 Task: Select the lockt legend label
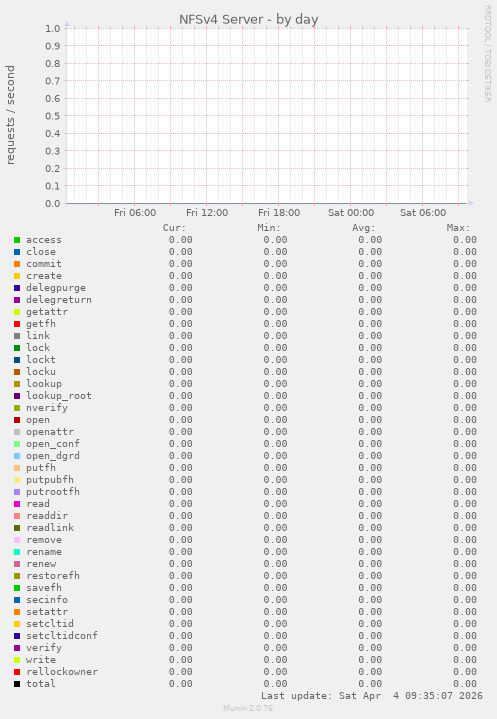click(x=41, y=360)
